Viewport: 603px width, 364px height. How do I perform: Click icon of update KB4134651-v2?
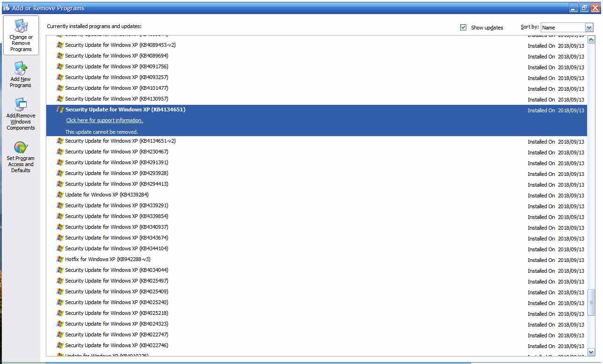[x=60, y=141]
